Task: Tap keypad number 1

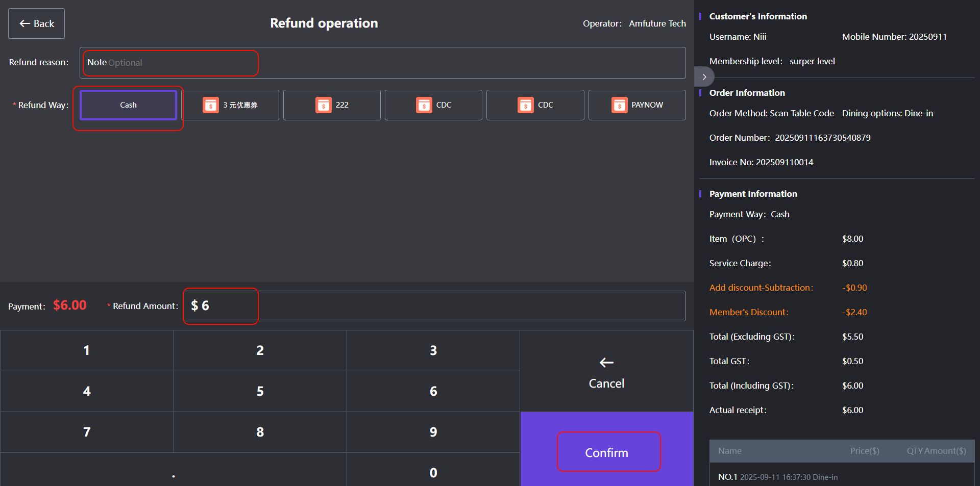Action: 87,350
